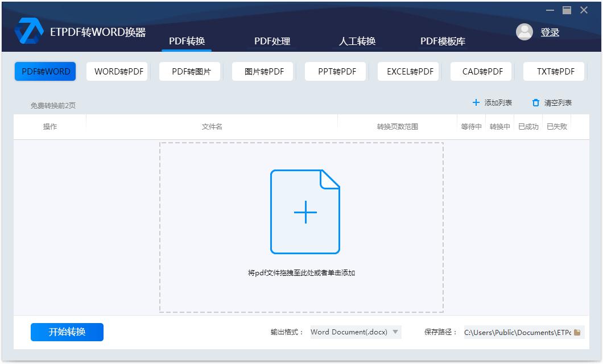Click the document plus icon to add PDF
This screenshot has width=603, height=364.
305,212
